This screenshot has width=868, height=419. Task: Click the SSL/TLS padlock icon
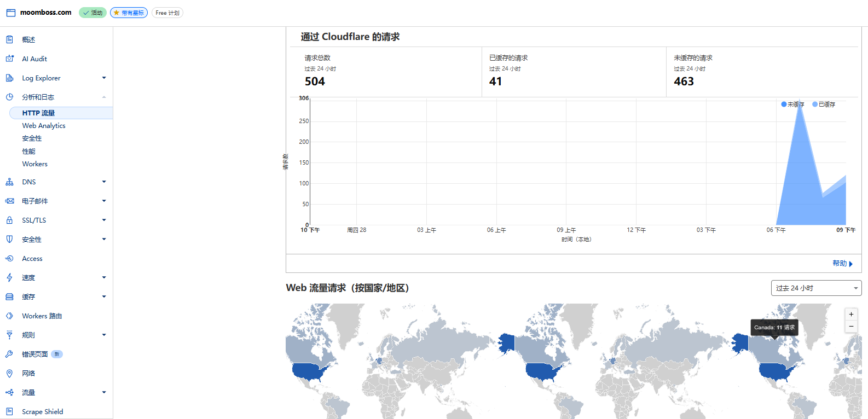[x=9, y=220]
